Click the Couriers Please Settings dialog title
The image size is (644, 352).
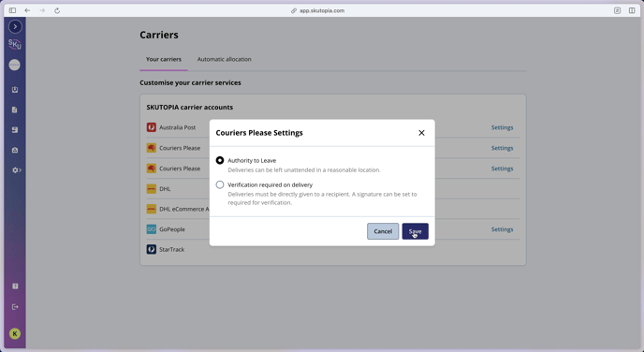click(259, 133)
